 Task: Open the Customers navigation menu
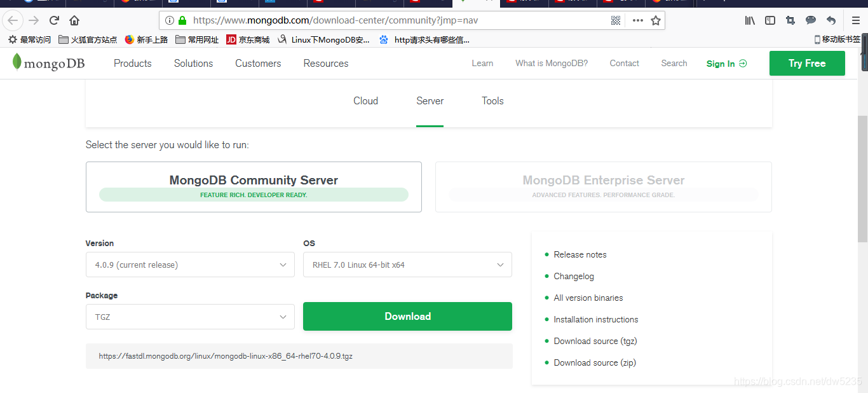click(258, 63)
